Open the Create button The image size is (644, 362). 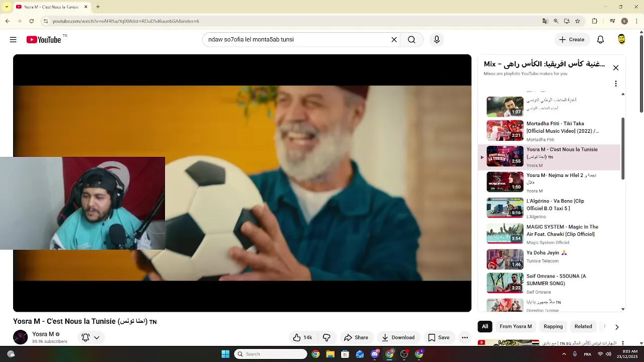click(x=572, y=40)
